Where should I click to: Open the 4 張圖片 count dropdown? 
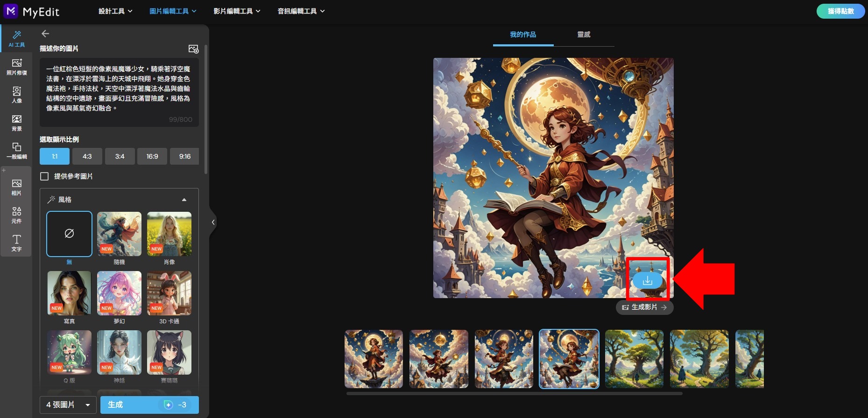coord(68,404)
